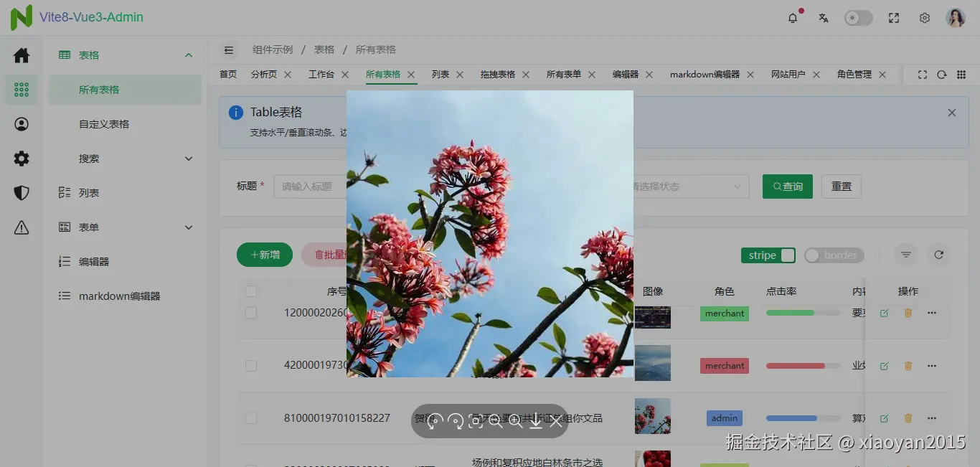Viewport: 980px width, 467px height.
Task: Open the user avatar menu
Action: (956, 18)
